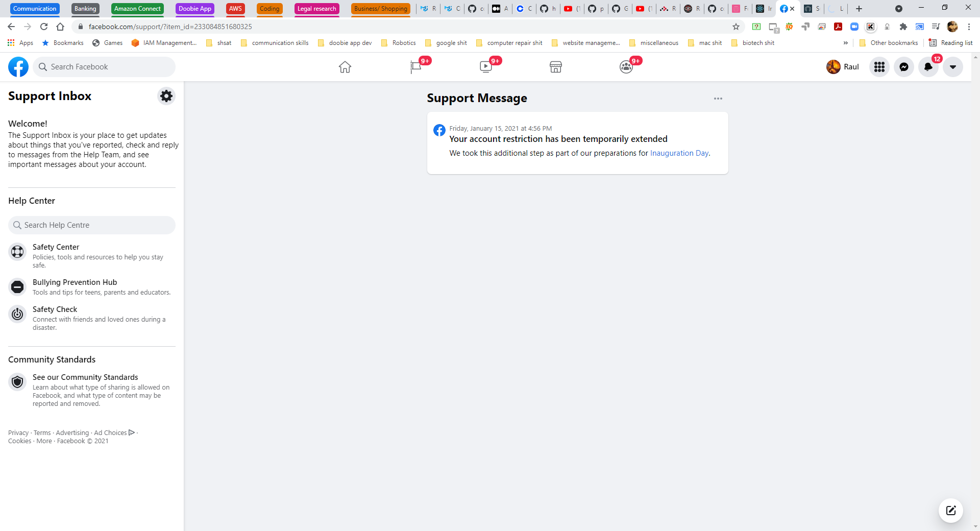Open the Watch video icon
980x531 pixels.
pos(486,67)
